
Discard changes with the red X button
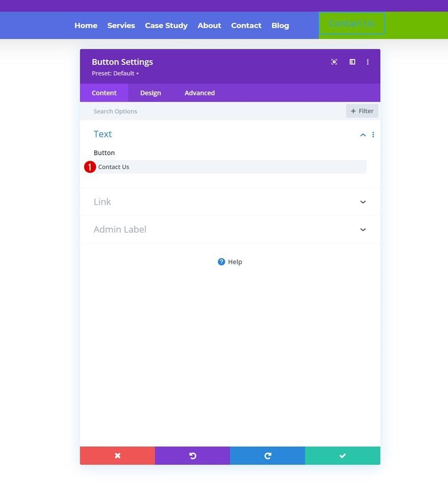point(118,455)
